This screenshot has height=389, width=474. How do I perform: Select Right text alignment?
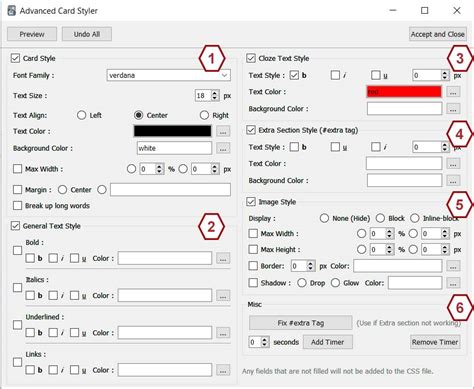click(204, 115)
